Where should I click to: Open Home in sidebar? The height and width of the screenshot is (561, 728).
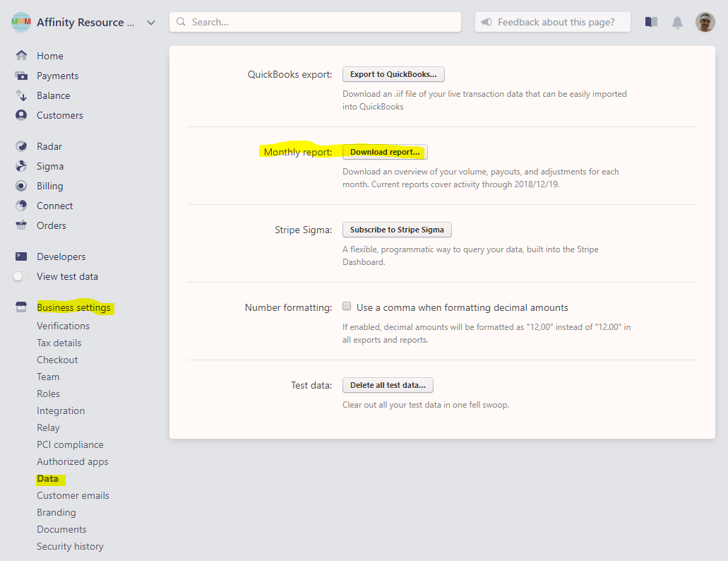[50, 56]
